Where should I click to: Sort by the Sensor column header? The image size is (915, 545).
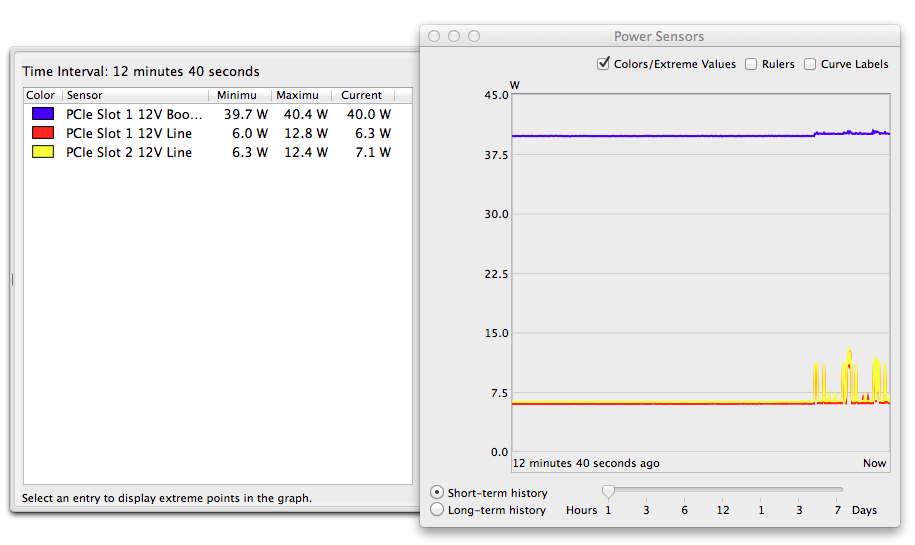tap(135, 95)
